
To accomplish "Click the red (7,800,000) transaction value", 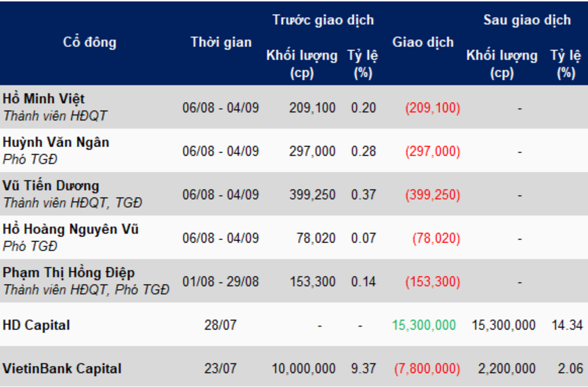I will [427, 368].
